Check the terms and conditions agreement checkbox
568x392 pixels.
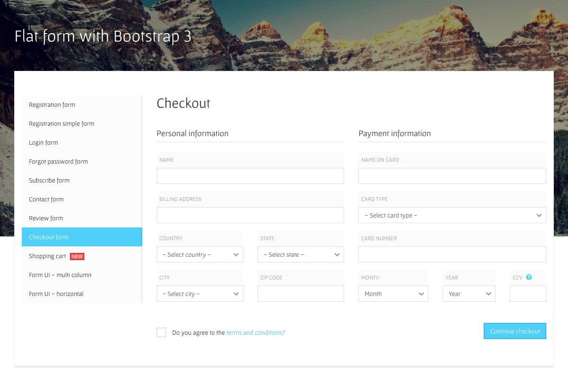pyautogui.click(x=161, y=332)
